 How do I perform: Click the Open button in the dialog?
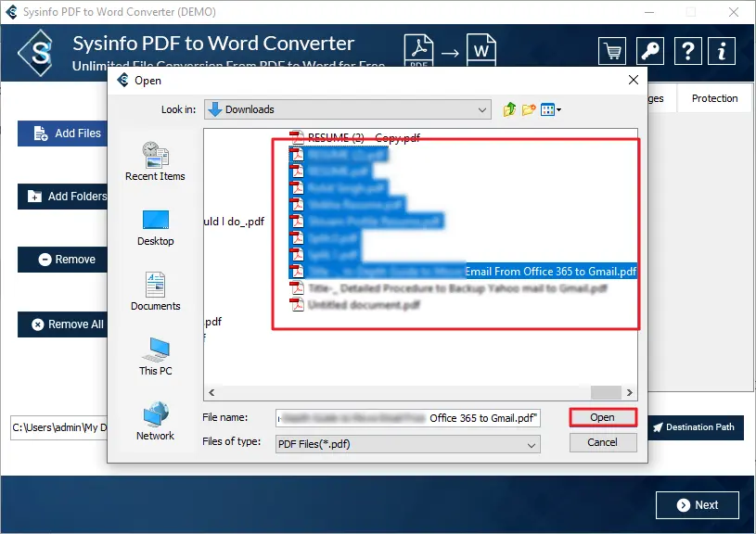603,417
